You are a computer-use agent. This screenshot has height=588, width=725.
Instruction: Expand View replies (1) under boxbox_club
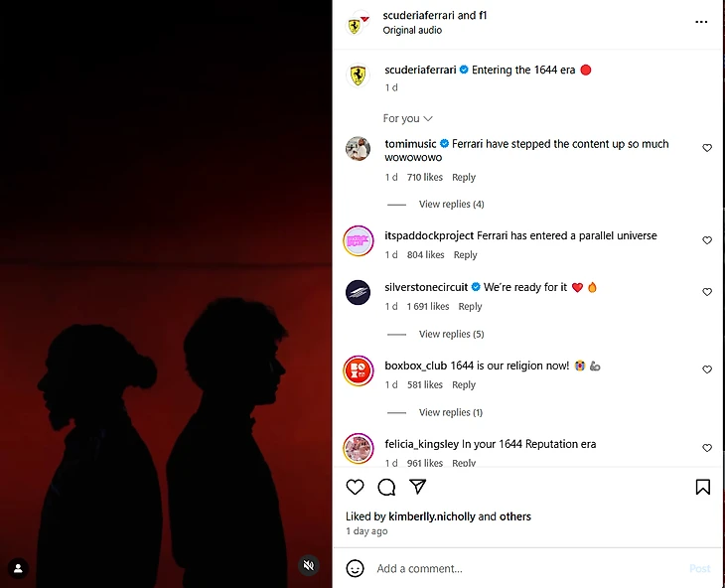coord(450,412)
